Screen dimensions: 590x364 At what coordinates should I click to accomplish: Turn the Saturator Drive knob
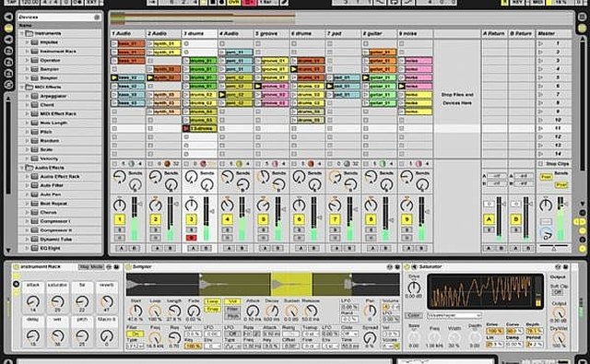coord(414,288)
